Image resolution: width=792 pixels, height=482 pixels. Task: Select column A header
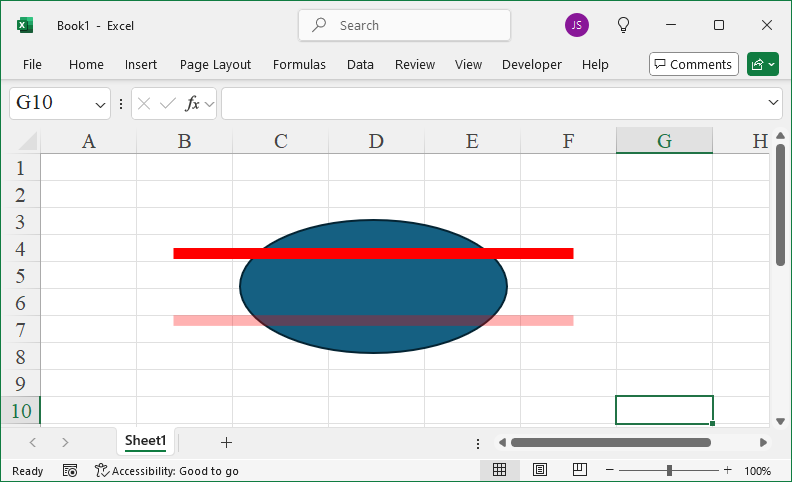(88, 141)
